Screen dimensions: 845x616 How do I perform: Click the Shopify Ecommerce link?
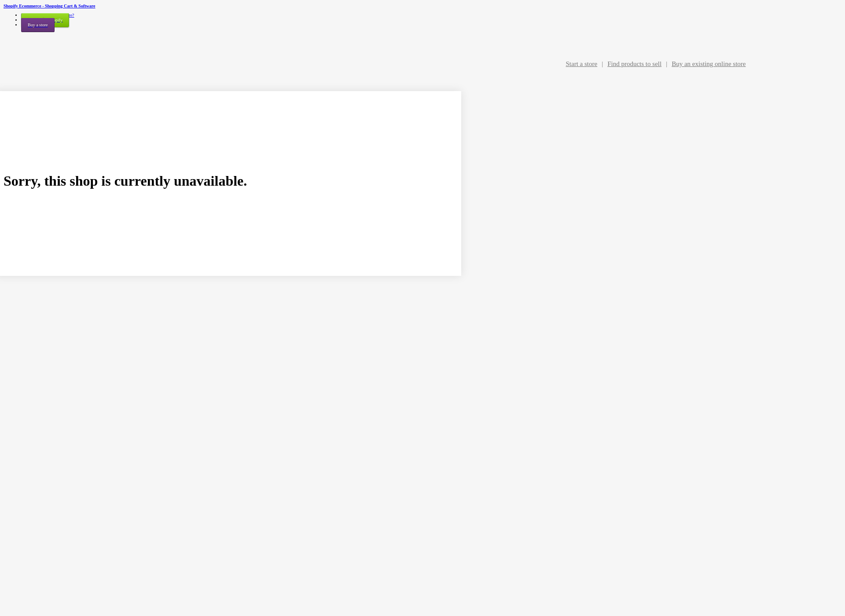tap(49, 6)
